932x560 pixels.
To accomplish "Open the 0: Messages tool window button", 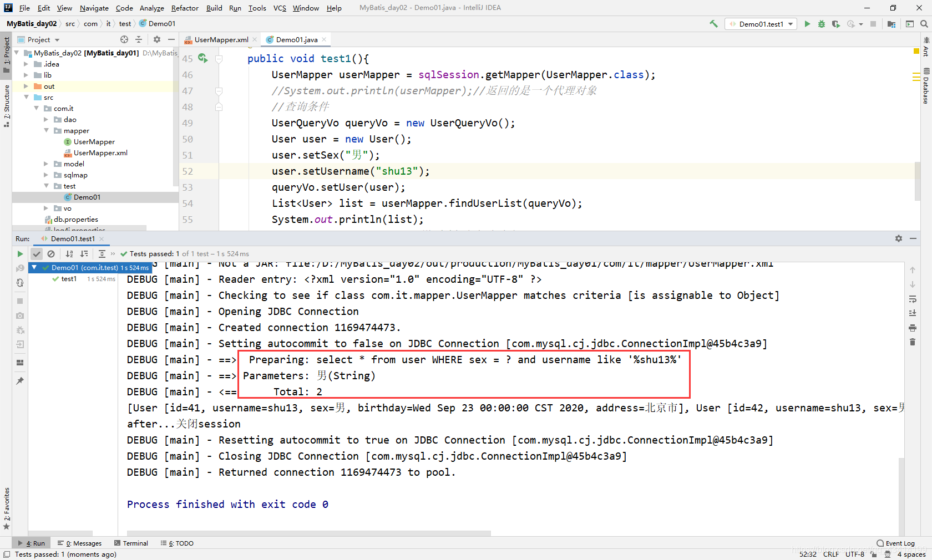I will (80, 543).
